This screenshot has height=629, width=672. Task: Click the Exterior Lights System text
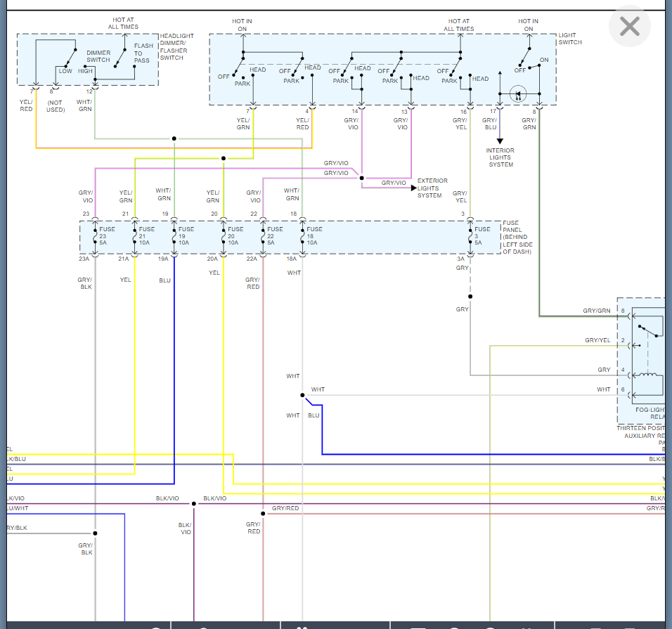coord(432,188)
